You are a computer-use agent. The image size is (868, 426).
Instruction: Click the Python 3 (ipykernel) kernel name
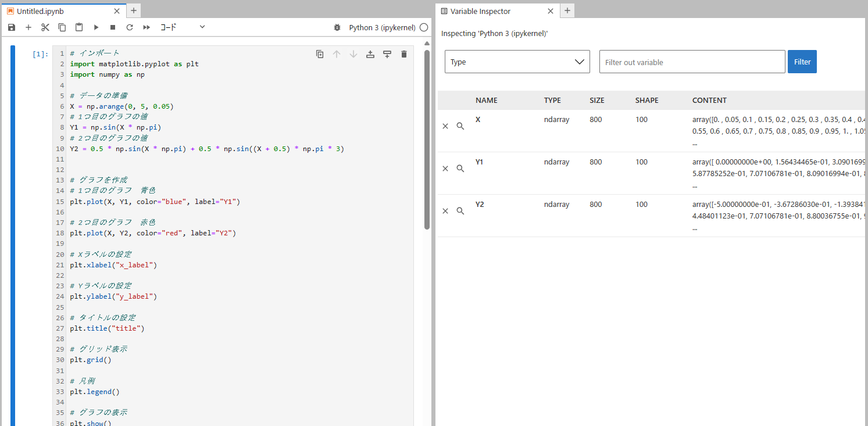pos(382,27)
